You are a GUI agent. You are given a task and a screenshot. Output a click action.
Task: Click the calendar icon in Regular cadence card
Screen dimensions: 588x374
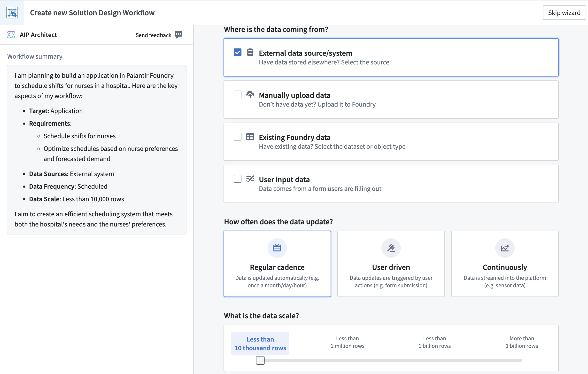(x=277, y=248)
